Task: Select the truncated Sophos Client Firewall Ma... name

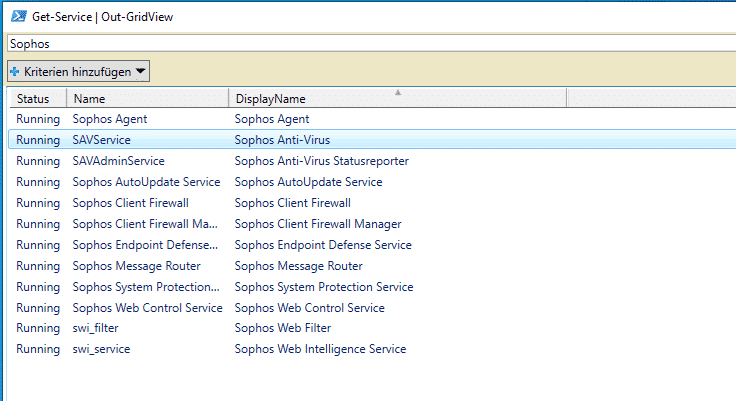Action: (x=145, y=224)
